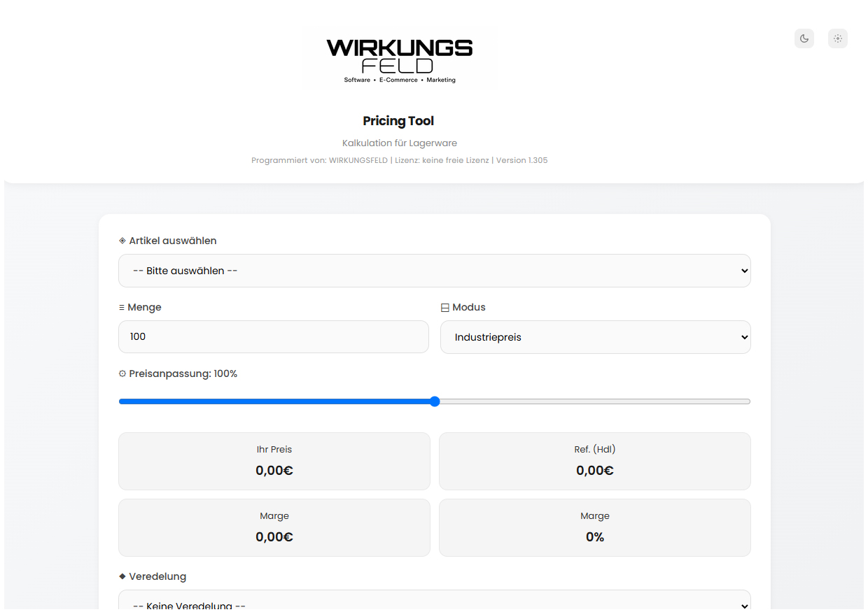Click the Preisanpassung slider handle
The image size is (868, 612).
tap(435, 401)
